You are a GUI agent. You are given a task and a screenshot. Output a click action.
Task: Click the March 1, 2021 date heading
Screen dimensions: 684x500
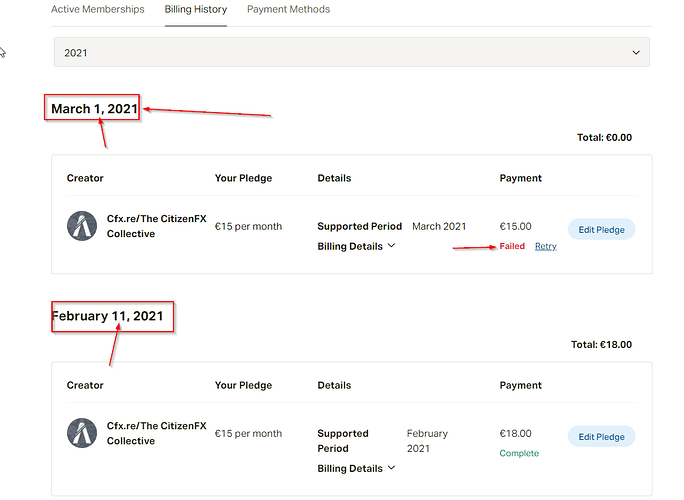point(94,108)
